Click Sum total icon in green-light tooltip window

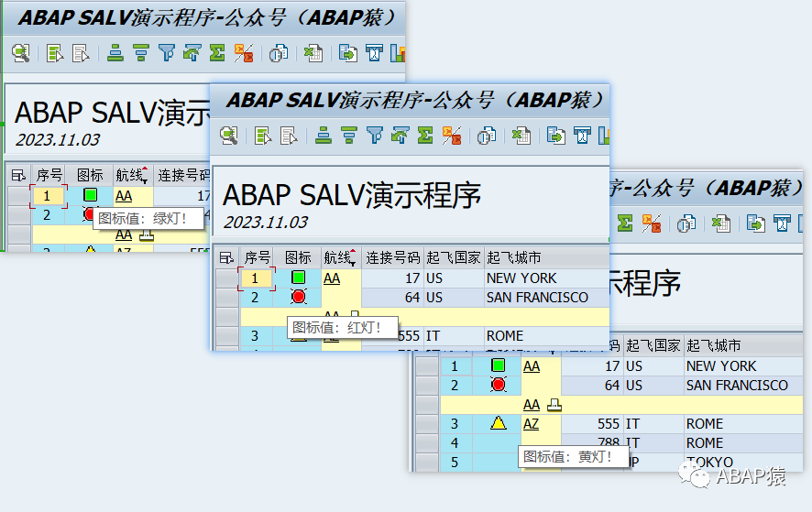(217, 53)
